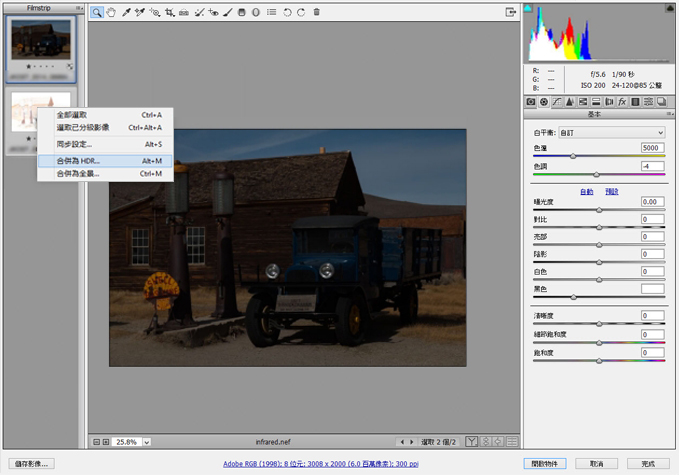The height and width of the screenshot is (475, 679).
Task: Click the 曝光度 exposure slider handle
Action: pos(599,210)
